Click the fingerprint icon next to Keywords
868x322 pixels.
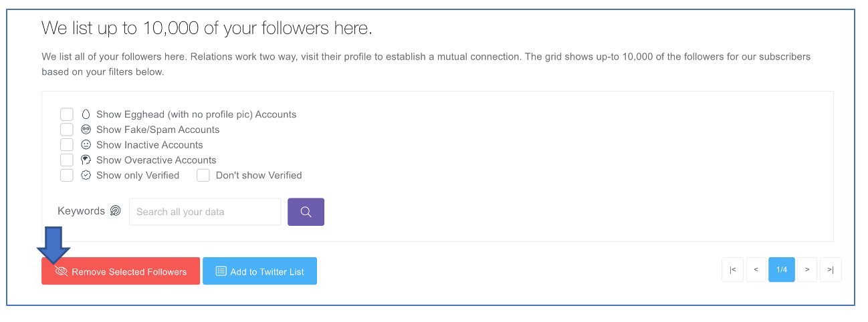[x=116, y=211]
